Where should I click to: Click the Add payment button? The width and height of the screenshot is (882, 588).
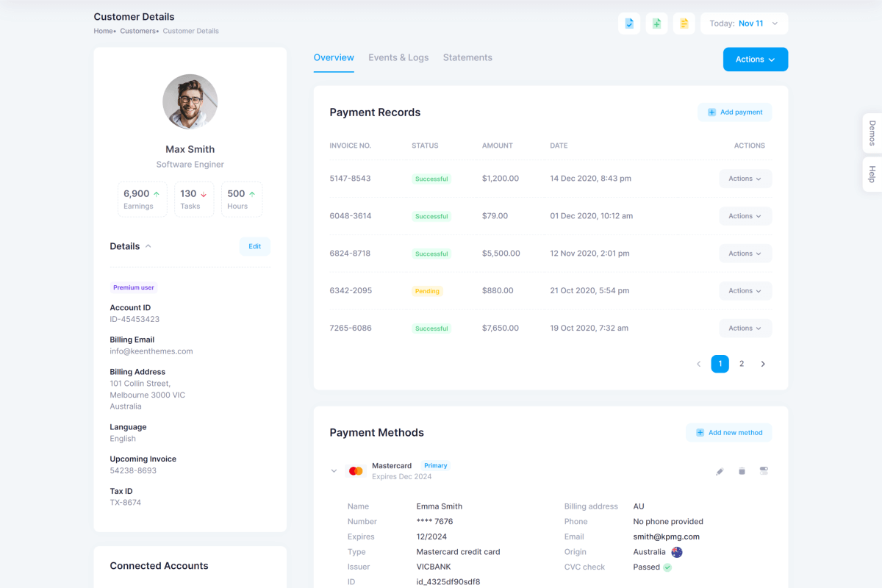[734, 112]
